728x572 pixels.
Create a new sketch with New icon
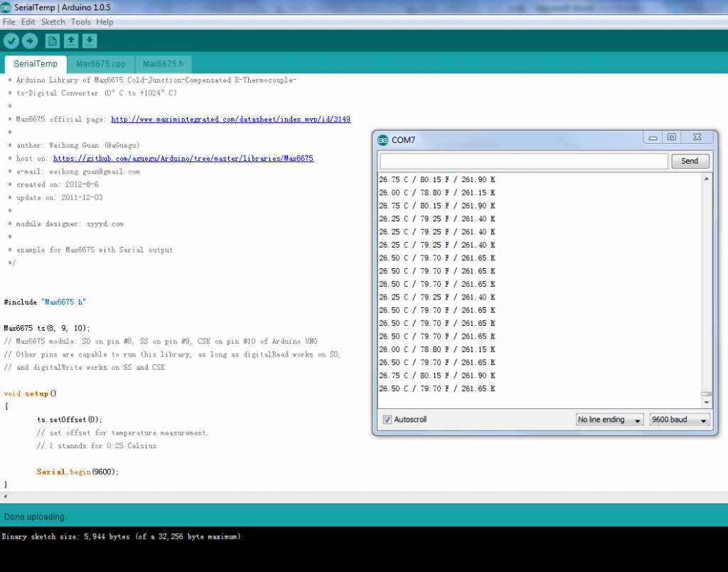tap(53, 41)
